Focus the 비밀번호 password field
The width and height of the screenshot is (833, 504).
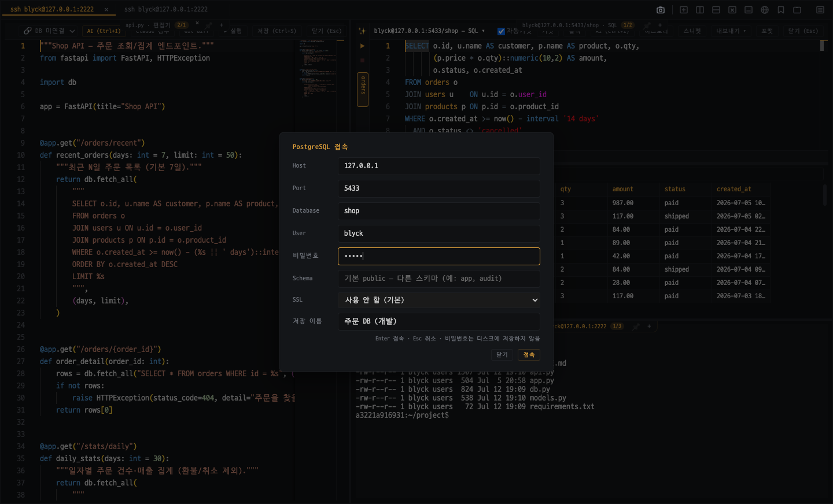pyautogui.click(x=439, y=256)
